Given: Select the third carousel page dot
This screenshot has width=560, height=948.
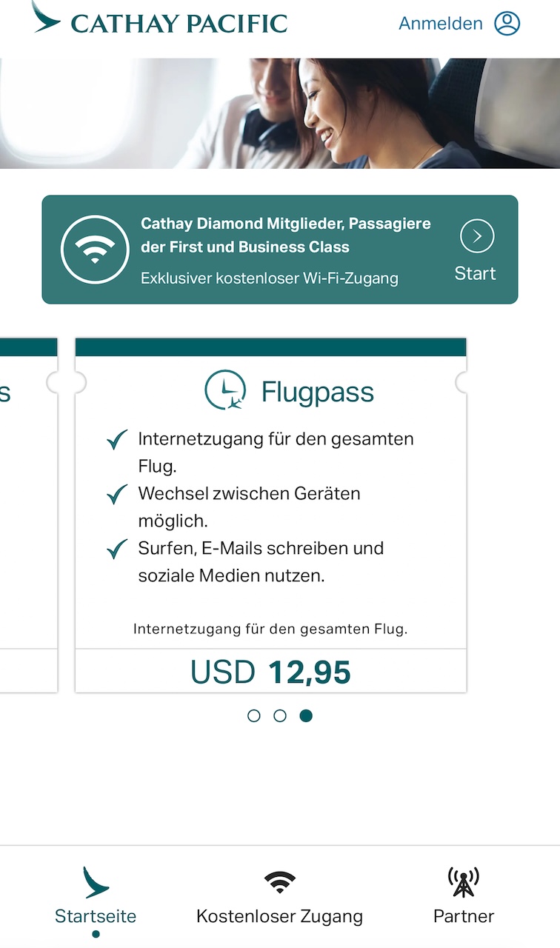Looking at the screenshot, I should [x=306, y=715].
